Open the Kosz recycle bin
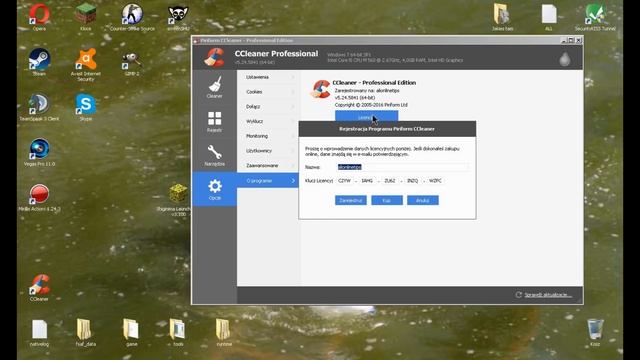Screen dimensions: 640x360 [595, 333]
